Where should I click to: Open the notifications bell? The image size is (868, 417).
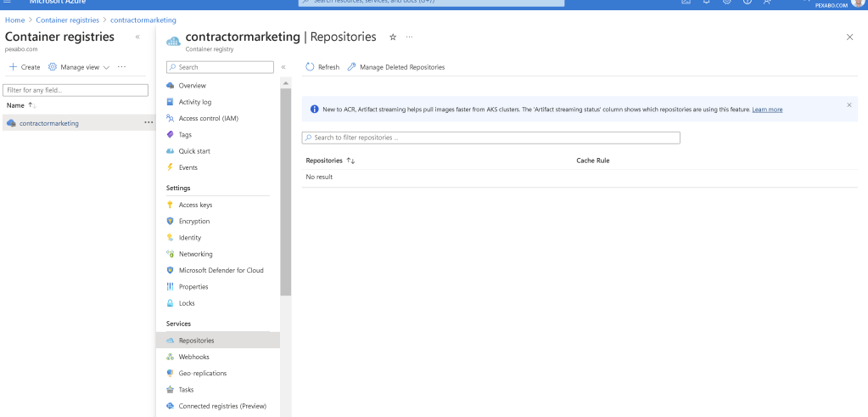tap(707, 3)
